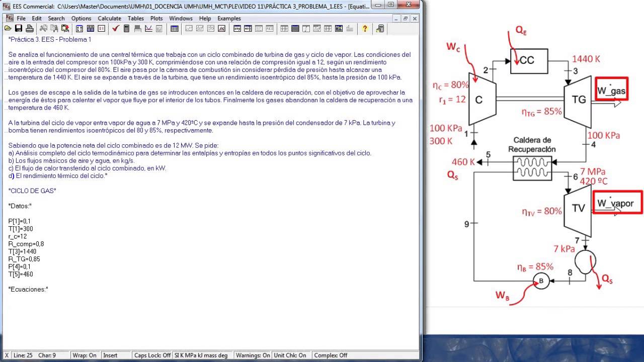The height and width of the screenshot is (362, 644).
Task: Click unit system 'SI K MPa kJ mass deg' status
Action: click(203, 355)
